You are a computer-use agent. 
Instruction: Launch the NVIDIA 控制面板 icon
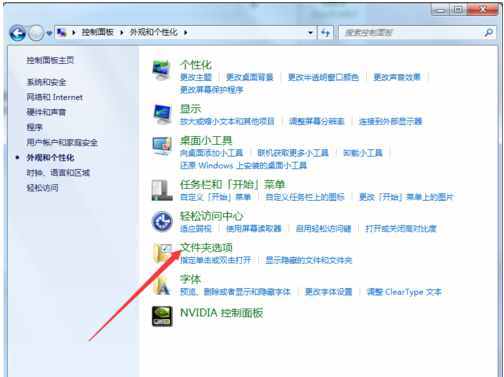point(162,316)
